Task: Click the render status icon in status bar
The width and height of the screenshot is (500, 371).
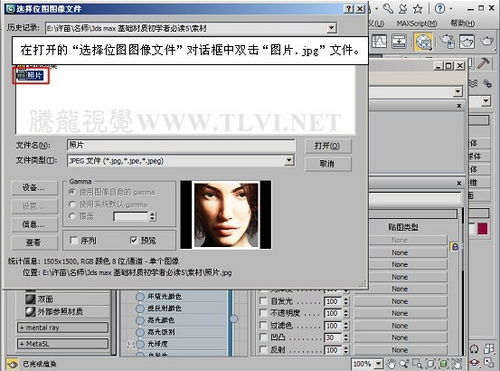Action: point(12,364)
